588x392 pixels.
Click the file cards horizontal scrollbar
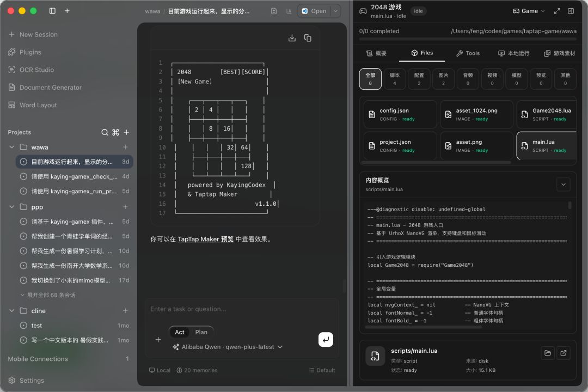click(x=436, y=162)
